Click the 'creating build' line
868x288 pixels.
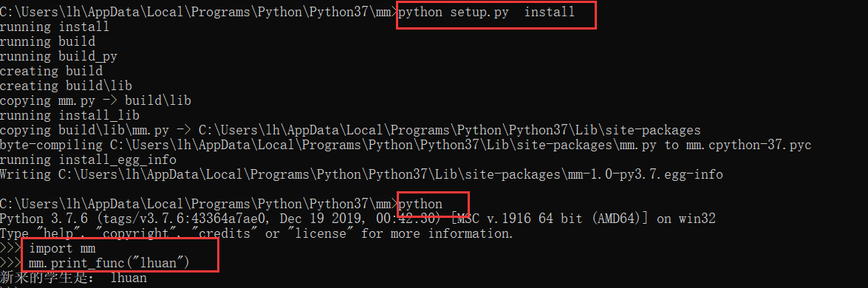pyautogui.click(x=52, y=71)
